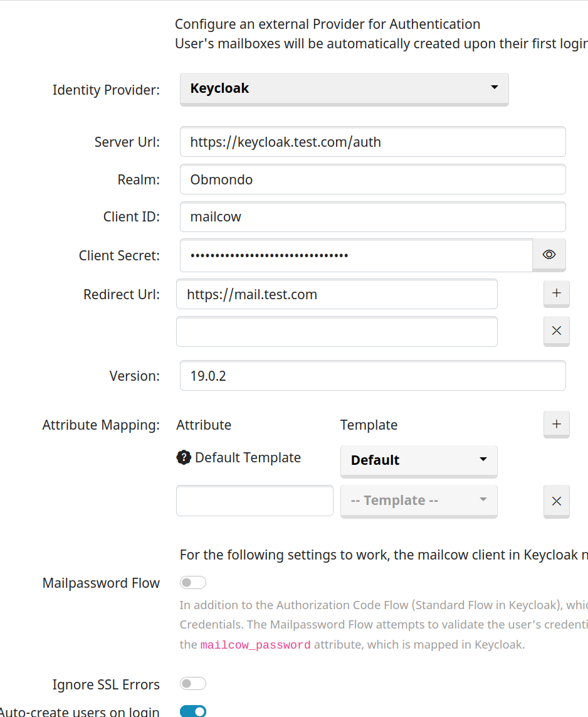
Task: Reveal the Client Secret with eye icon
Action: point(549,255)
